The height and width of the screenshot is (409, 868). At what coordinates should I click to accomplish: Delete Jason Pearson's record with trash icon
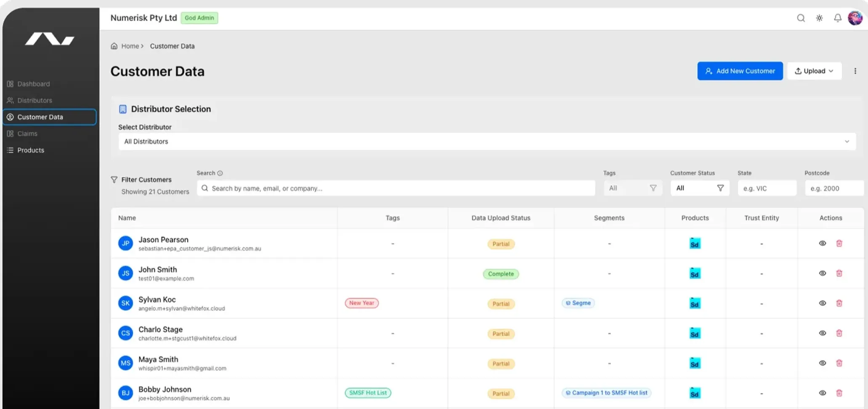[839, 243]
